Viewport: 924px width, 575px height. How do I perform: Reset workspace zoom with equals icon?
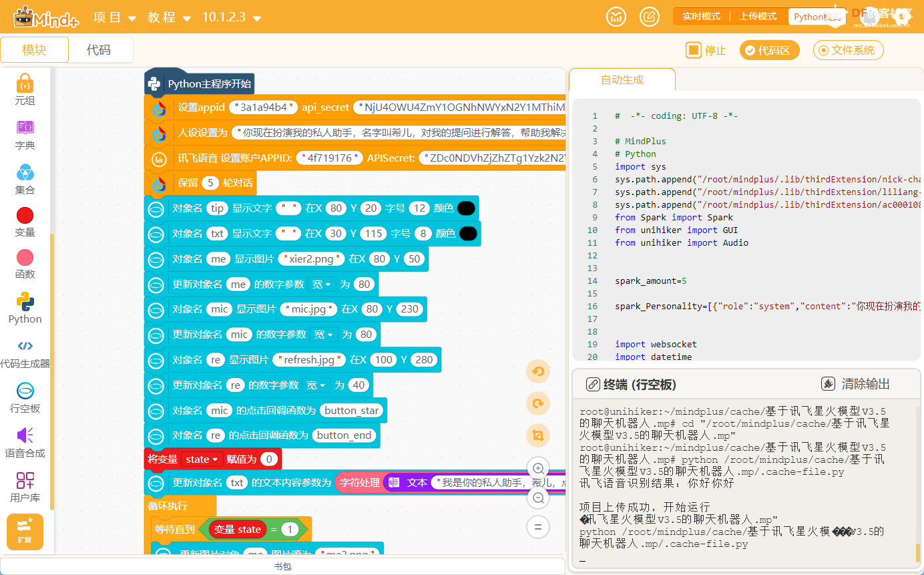(538, 527)
